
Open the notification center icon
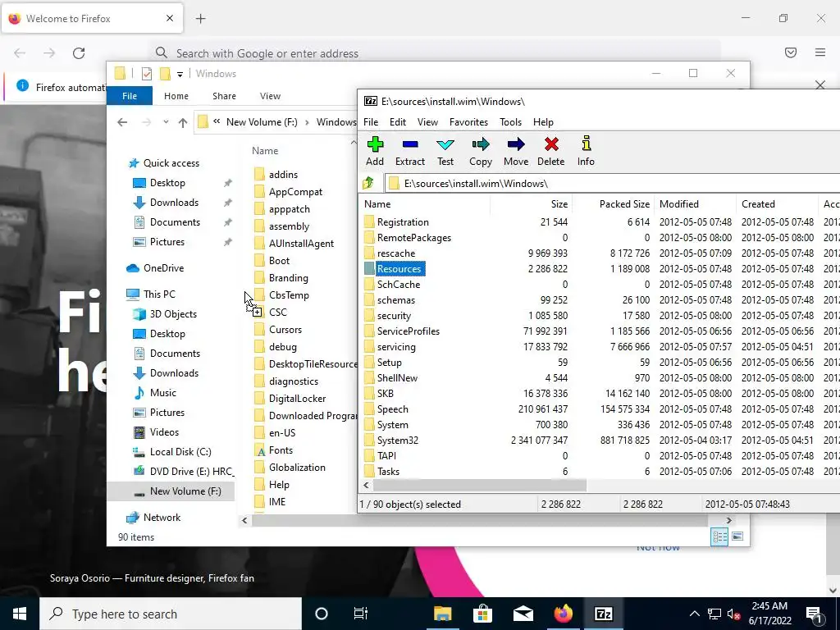point(814,614)
